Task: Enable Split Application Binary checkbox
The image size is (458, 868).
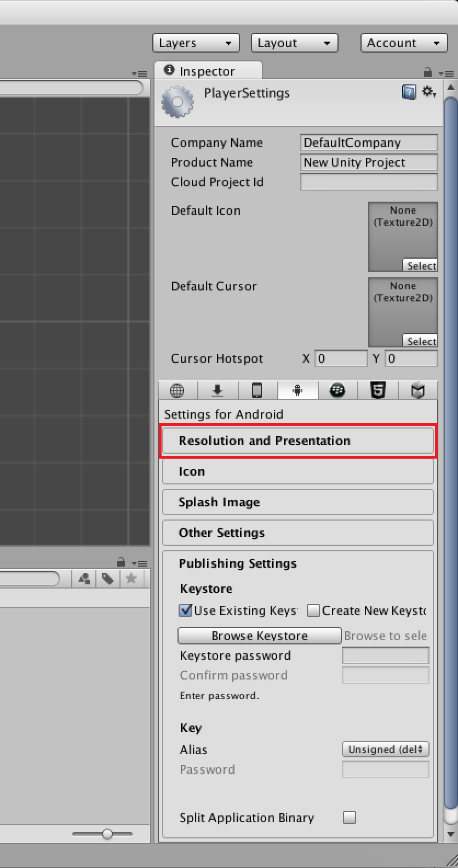Action: pos(350,818)
